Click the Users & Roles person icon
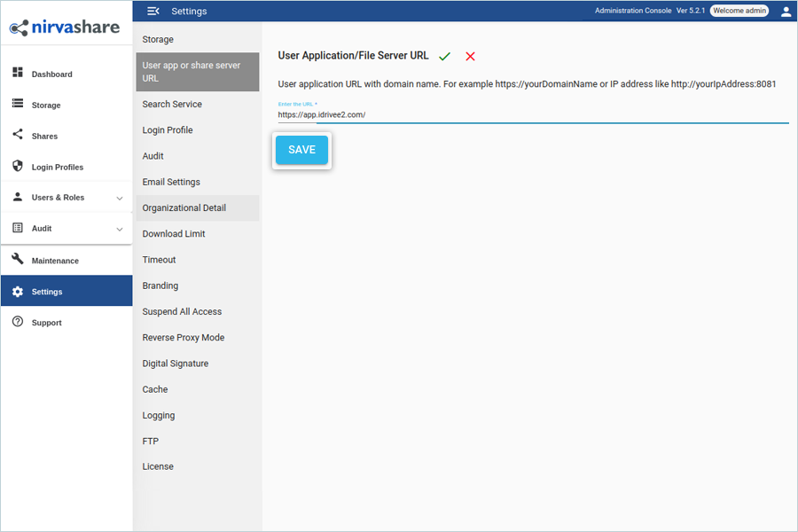Image resolution: width=798 pixels, height=532 pixels. (18, 197)
